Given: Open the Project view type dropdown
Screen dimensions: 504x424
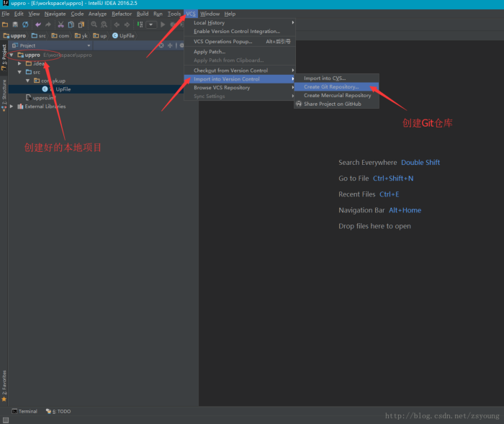Looking at the screenshot, I should pos(89,45).
